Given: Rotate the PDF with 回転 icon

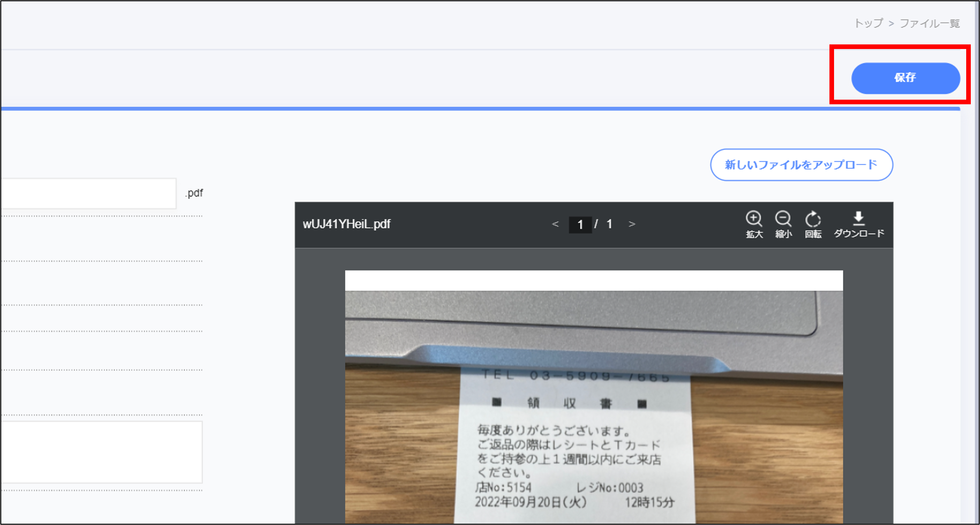Looking at the screenshot, I should pos(813,224).
